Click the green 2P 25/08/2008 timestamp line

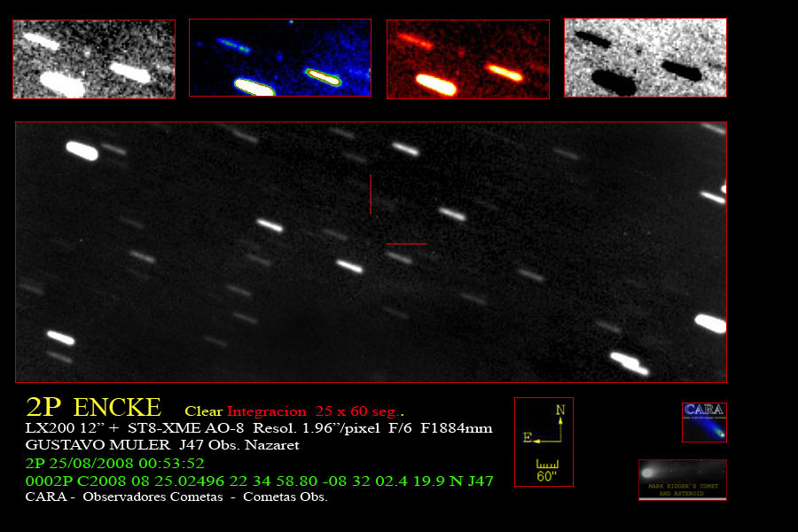[x=115, y=463]
